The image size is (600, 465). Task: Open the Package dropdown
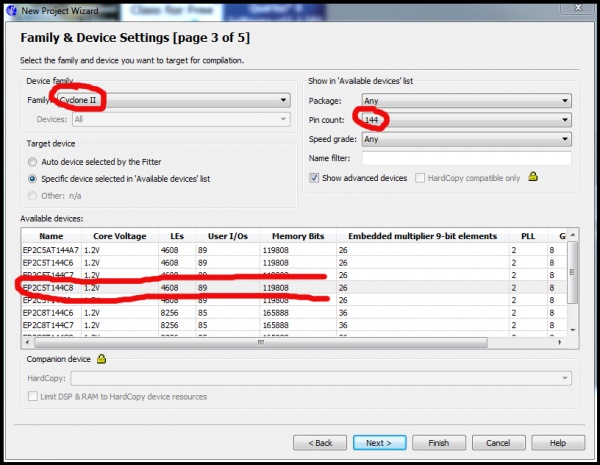(466, 101)
